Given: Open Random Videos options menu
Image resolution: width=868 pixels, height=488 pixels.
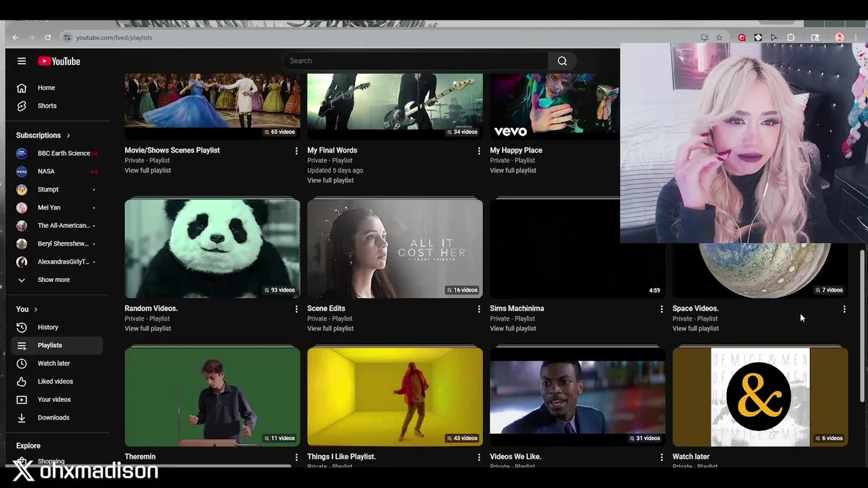Looking at the screenshot, I should pyautogui.click(x=296, y=309).
